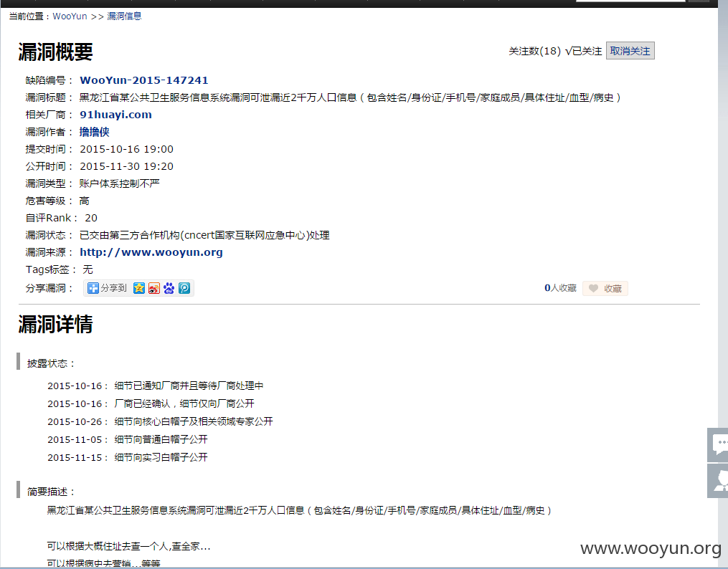The width and height of the screenshot is (728, 569).
Task: Click vulnerability type 账户体系控制不严
Action: pyautogui.click(x=119, y=183)
